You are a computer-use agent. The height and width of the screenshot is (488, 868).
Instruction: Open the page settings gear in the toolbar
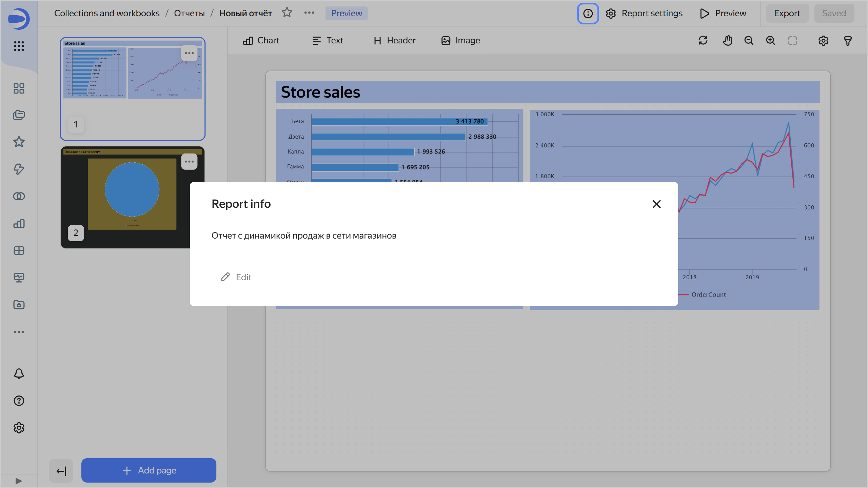[823, 41]
